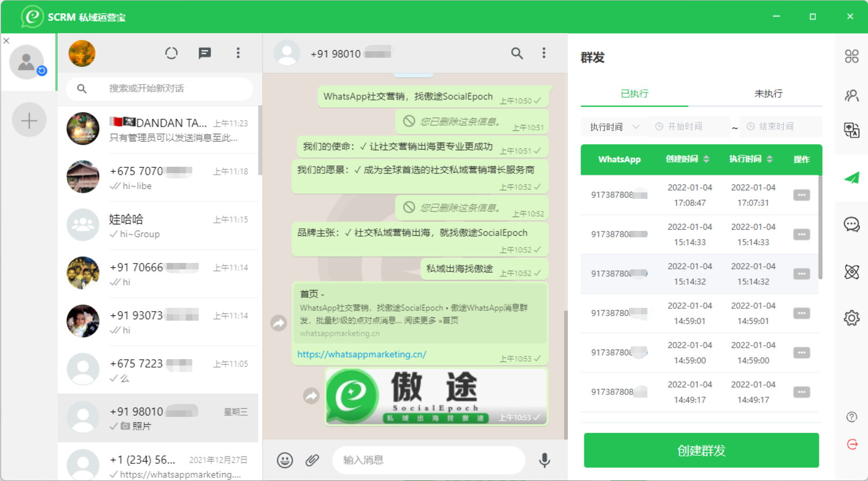Open the +91 70666 chat
868x481 pixels.
[158, 274]
